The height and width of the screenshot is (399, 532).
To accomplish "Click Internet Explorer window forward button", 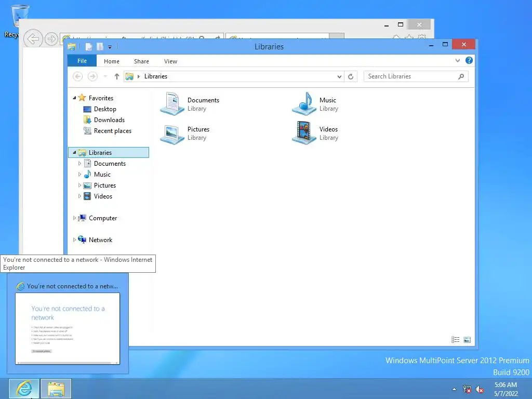I will pyautogui.click(x=51, y=38).
